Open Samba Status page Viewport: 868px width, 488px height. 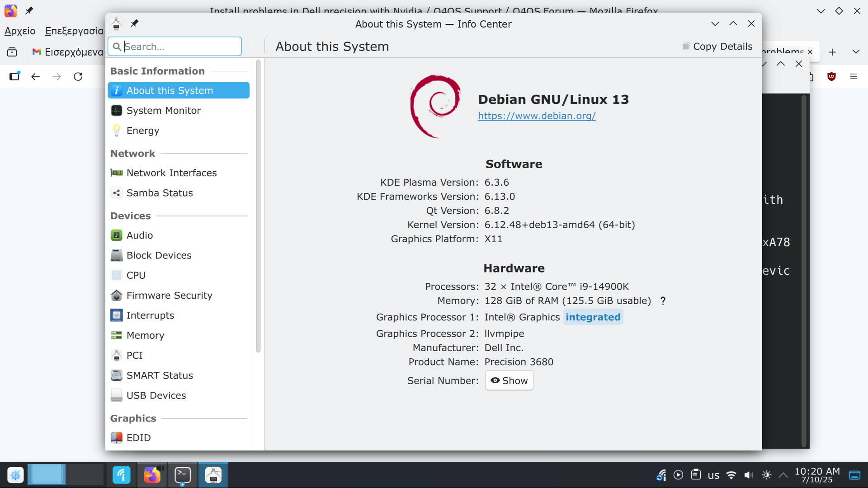(x=159, y=193)
